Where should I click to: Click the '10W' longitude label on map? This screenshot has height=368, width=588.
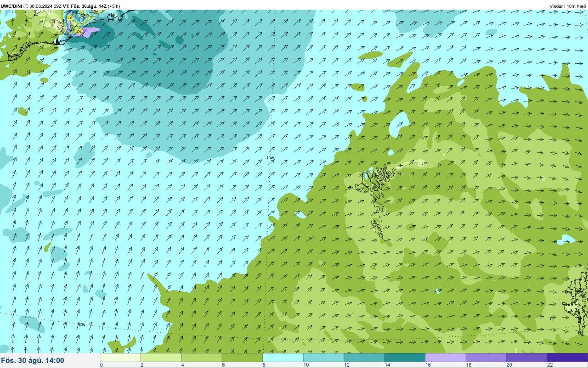(x=270, y=158)
